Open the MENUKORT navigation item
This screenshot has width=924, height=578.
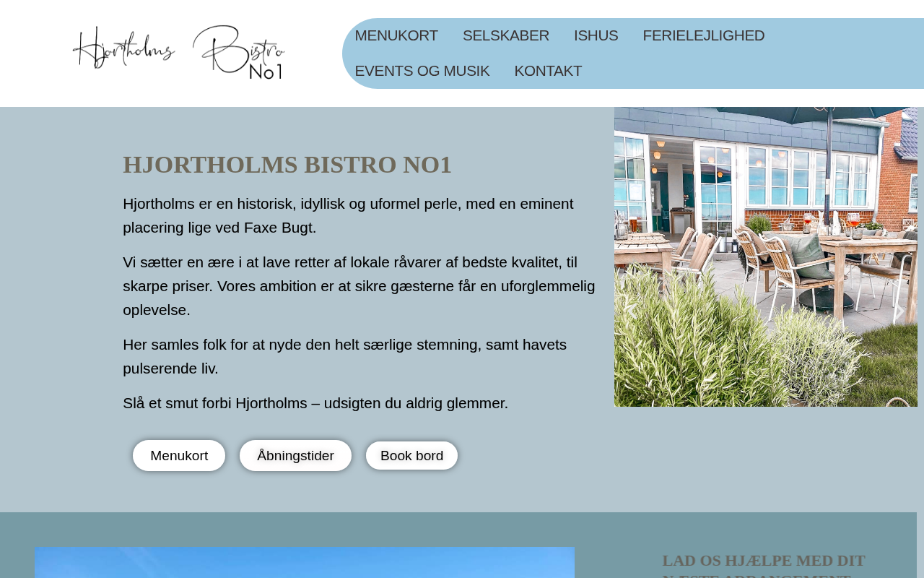(x=396, y=35)
